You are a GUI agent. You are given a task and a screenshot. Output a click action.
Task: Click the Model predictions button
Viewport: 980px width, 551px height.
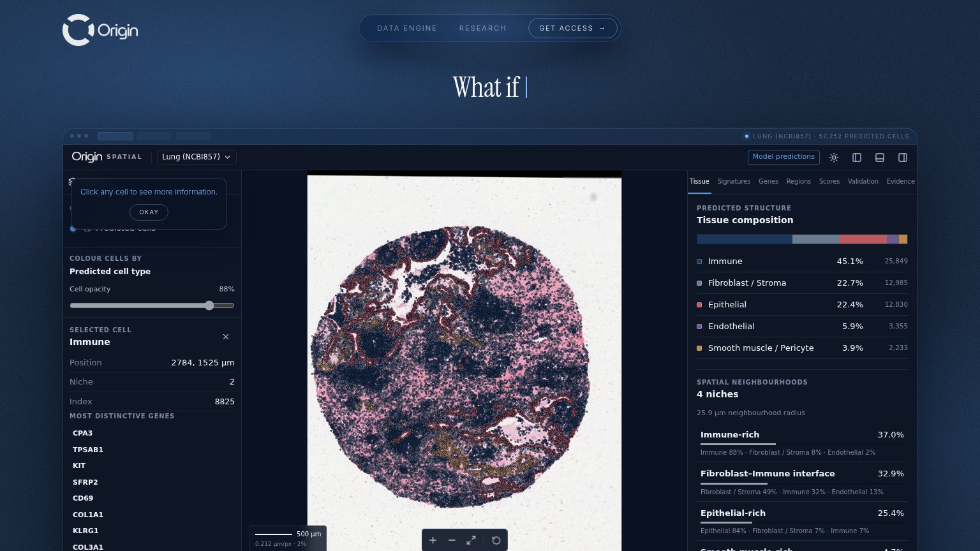point(783,157)
